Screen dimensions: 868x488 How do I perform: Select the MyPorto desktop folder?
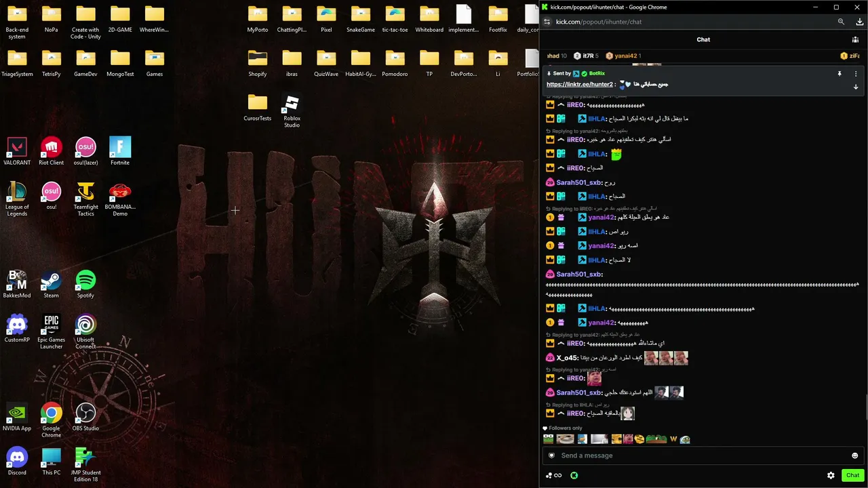(x=258, y=19)
